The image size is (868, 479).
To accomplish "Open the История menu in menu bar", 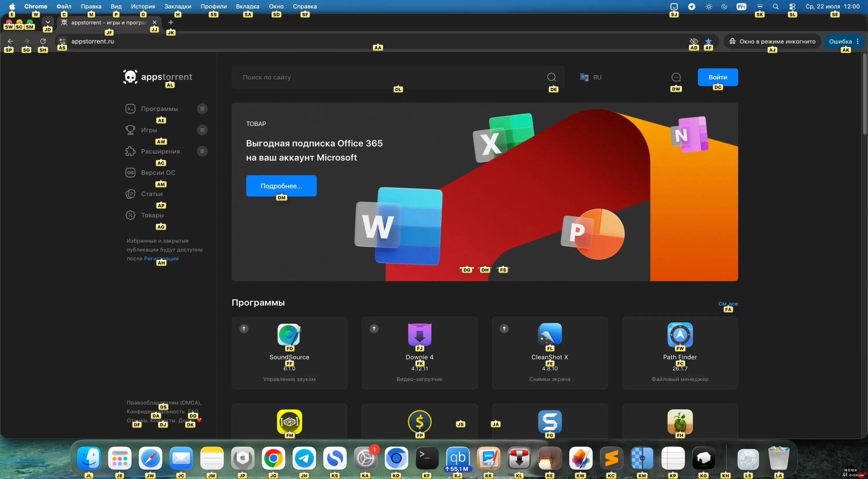I will 143,6.
